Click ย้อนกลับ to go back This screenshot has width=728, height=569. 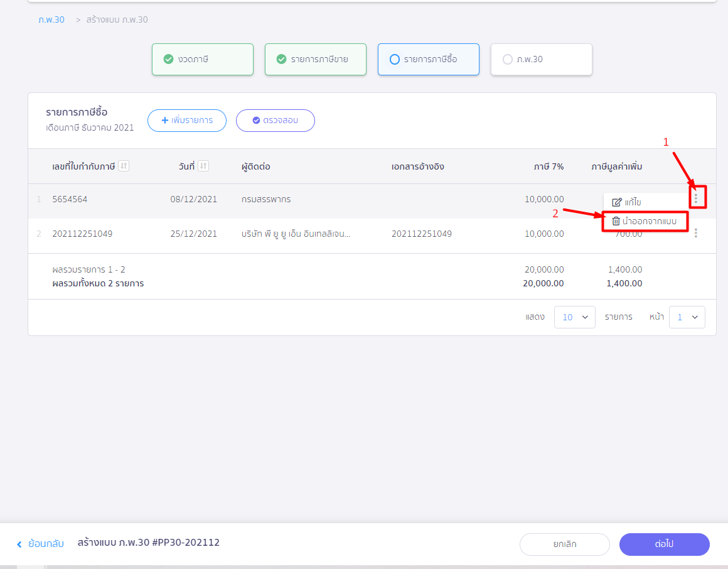tap(46, 544)
